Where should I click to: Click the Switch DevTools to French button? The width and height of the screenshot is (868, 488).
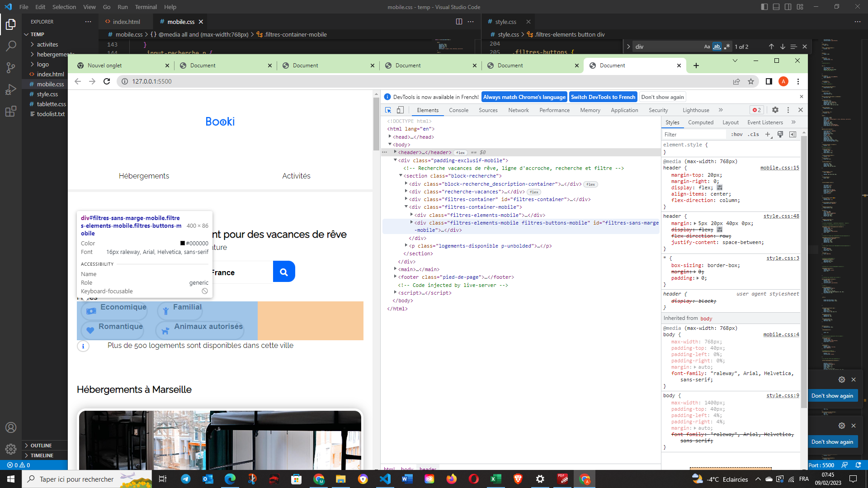tap(603, 97)
